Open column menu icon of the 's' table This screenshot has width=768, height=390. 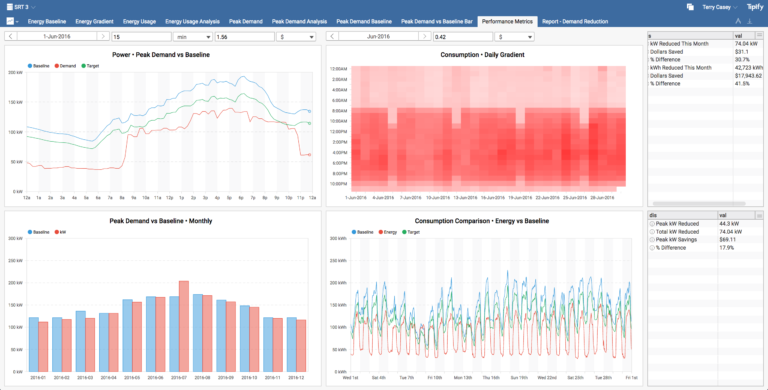point(759,35)
